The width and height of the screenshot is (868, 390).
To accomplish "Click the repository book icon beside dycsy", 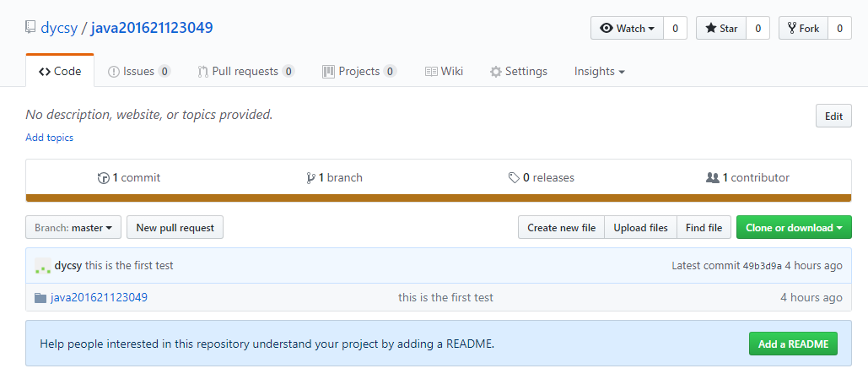I will (30, 28).
